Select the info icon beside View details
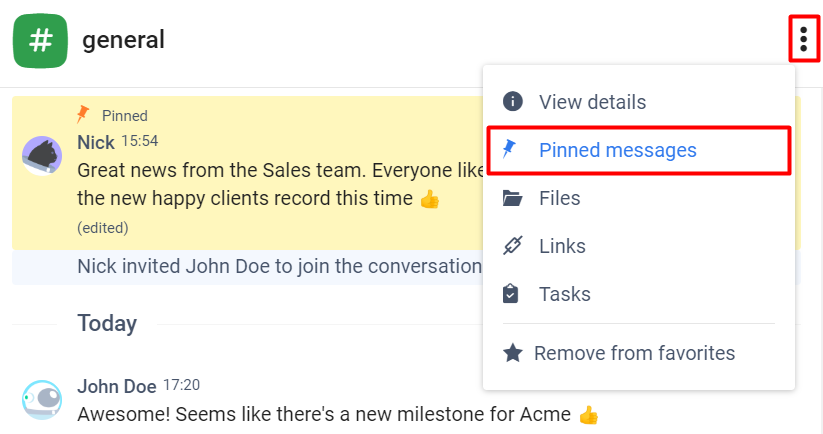823x434 pixels. click(512, 101)
